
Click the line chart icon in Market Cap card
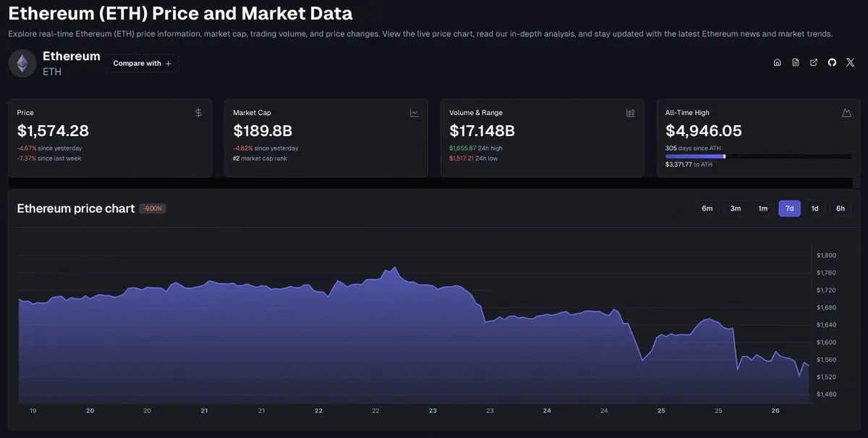click(x=414, y=113)
